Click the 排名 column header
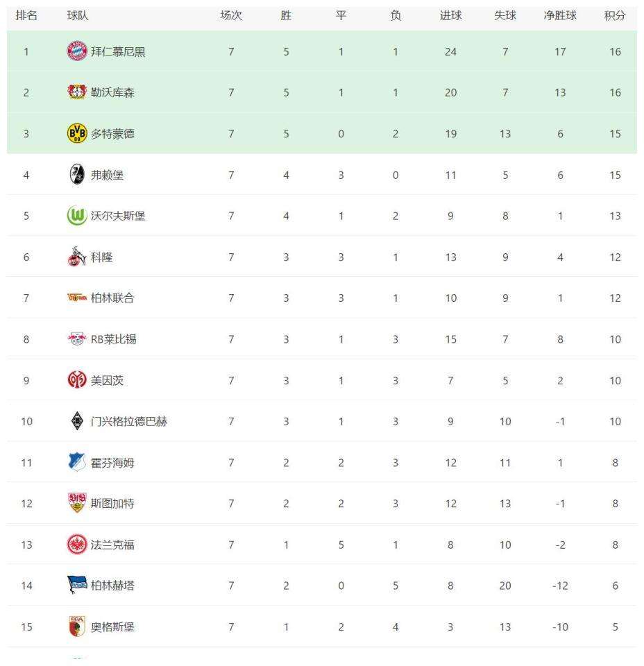This screenshot has height=666, width=644. [26, 16]
